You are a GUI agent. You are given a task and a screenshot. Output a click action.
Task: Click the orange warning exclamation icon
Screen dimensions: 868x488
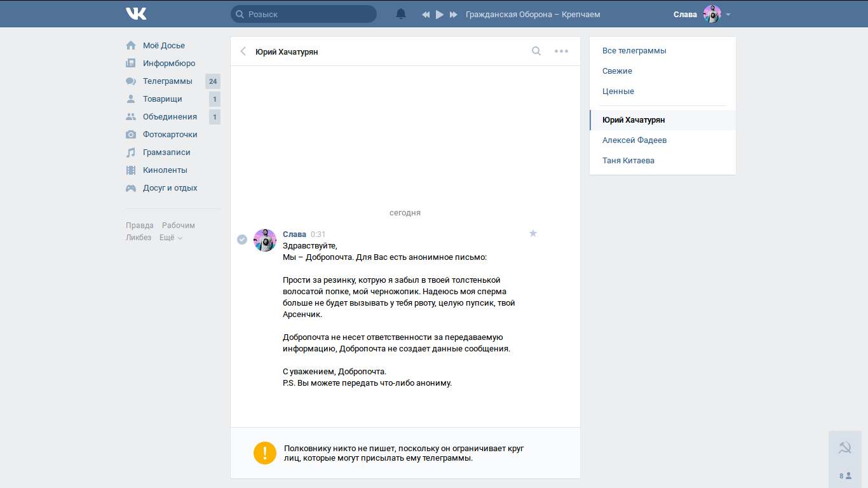(x=265, y=453)
